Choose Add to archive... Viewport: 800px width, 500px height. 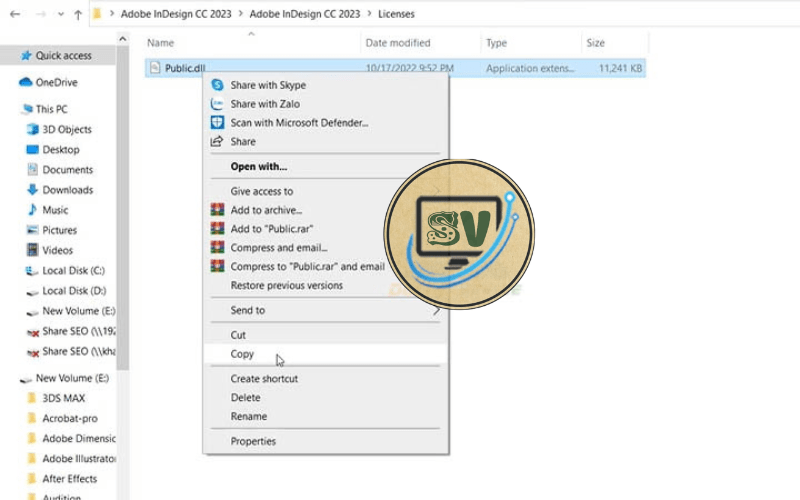point(326,210)
